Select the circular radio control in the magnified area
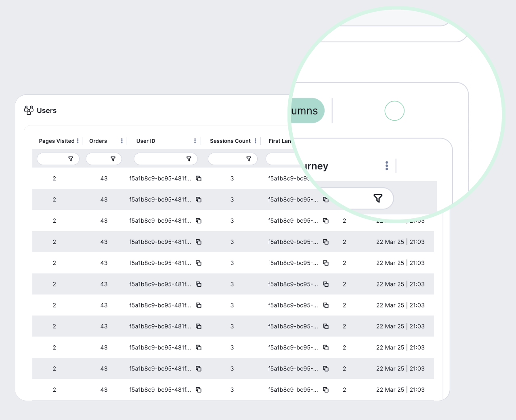Screen dimensions: 516x420 click(x=394, y=110)
